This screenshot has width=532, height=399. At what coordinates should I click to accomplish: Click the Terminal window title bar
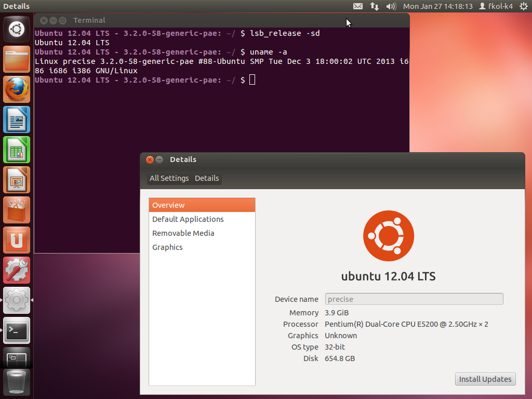click(222, 20)
